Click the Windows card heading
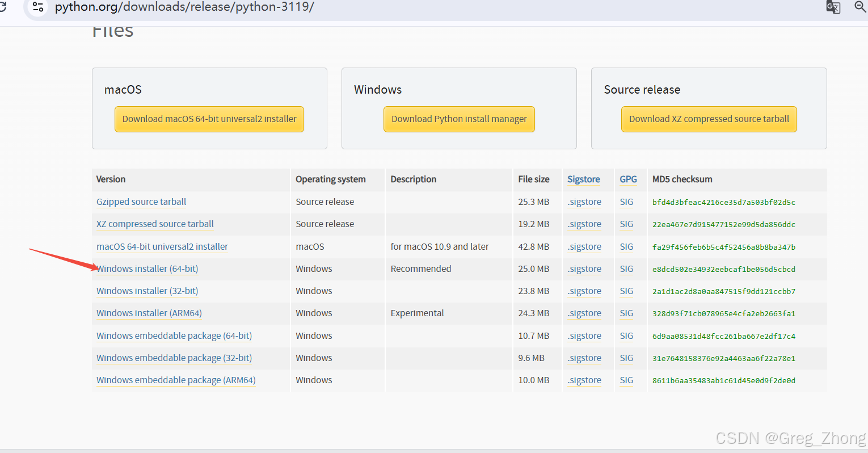868x453 pixels. (378, 90)
